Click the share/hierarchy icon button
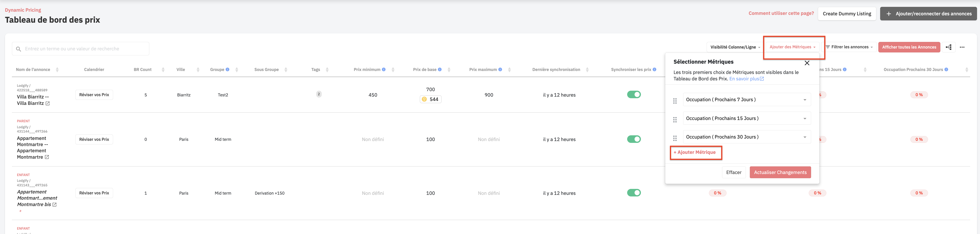This screenshot has height=234, width=980. coord(949,47)
